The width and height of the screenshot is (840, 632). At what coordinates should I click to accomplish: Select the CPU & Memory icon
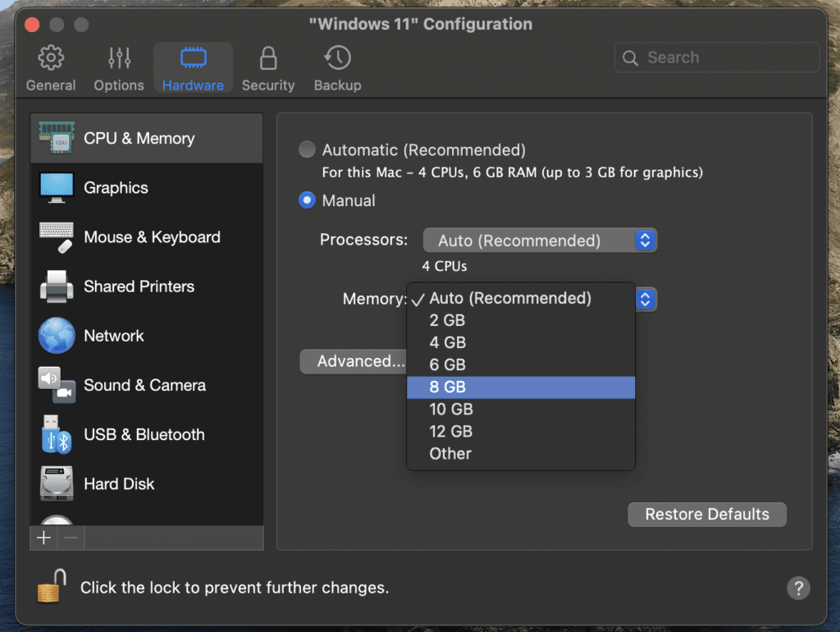click(57, 138)
